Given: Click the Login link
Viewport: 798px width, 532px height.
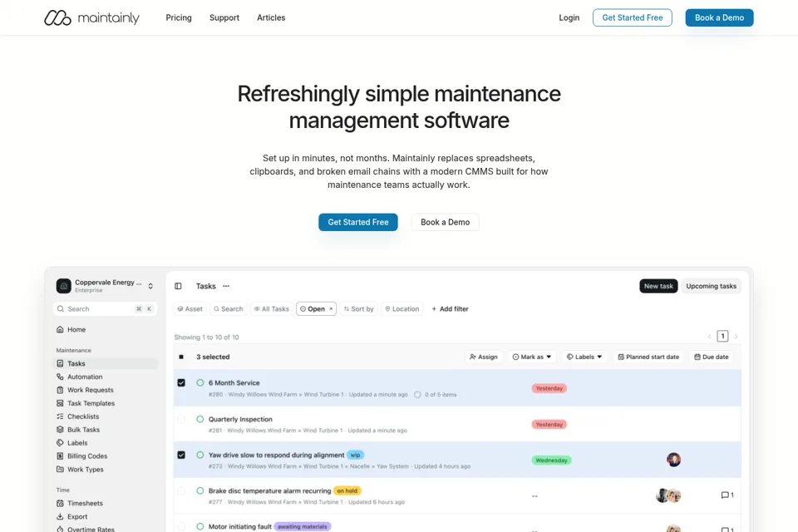Looking at the screenshot, I should [569, 17].
